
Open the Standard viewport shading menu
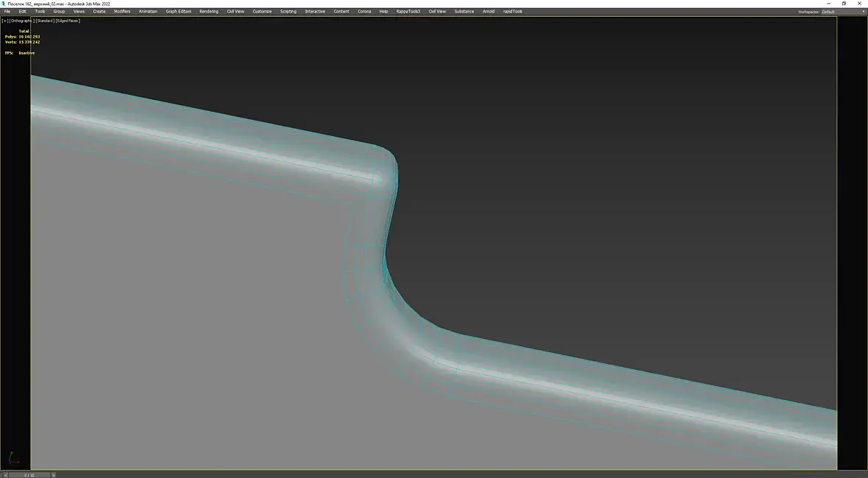45,21
